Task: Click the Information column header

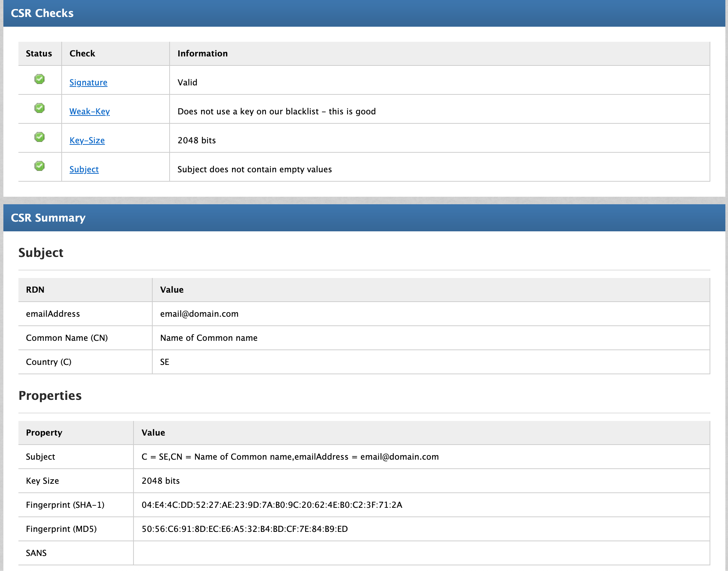Action: (x=202, y=53)
